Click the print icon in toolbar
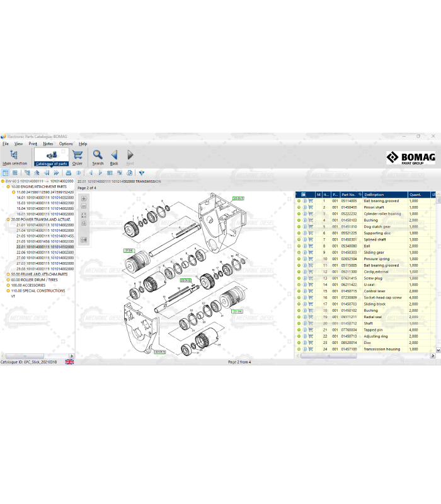The width and height of the screenshot is (441, 504). (69, 173)
